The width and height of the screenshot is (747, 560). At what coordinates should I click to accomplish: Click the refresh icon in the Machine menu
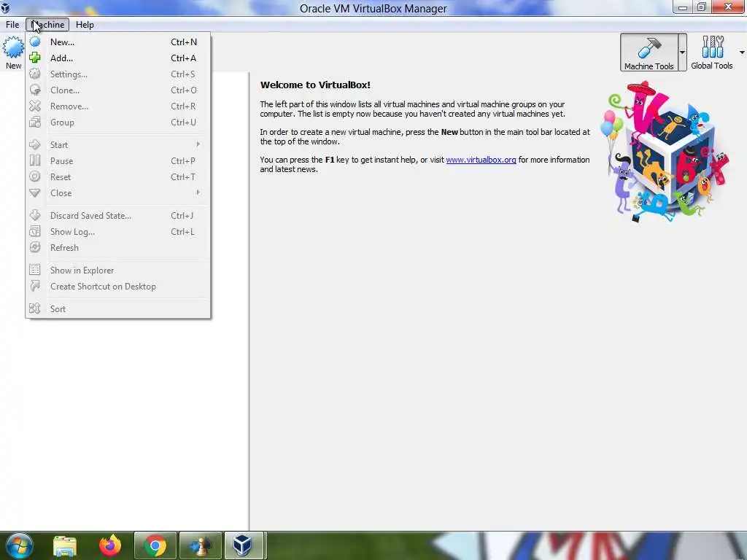pyautogui.click(x=35, y=247)
